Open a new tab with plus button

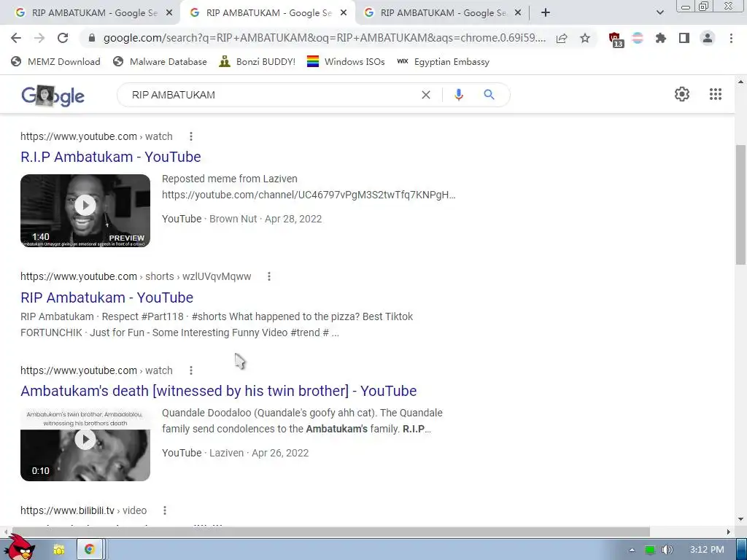click(546, 13)
